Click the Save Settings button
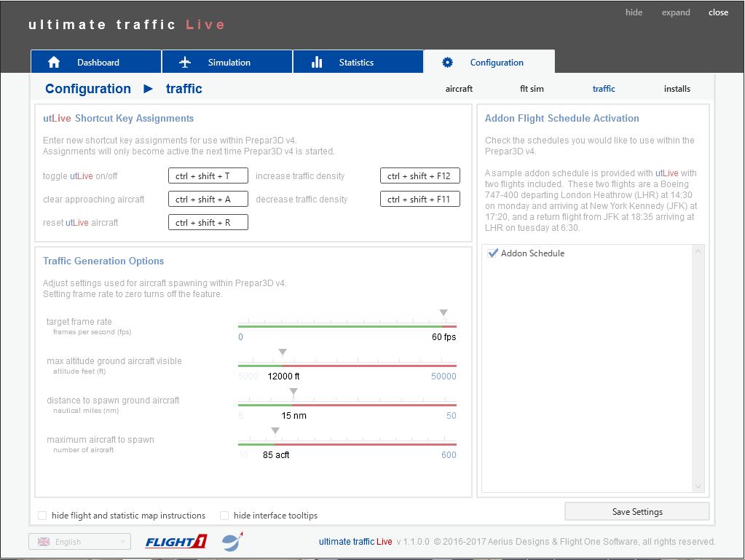The height and width of the screenshot is (560, 745). (x=636, y=512)
